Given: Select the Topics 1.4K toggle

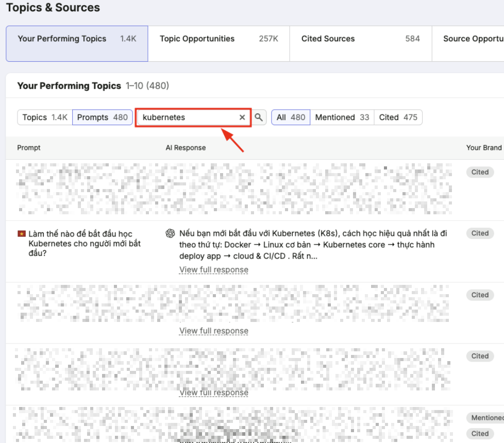Looking at the screenshot, I should 45,117.
